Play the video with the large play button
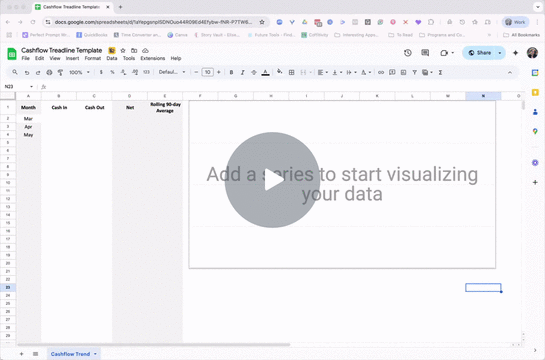Viewport: 545px width, 360px height. coord(272,180)
